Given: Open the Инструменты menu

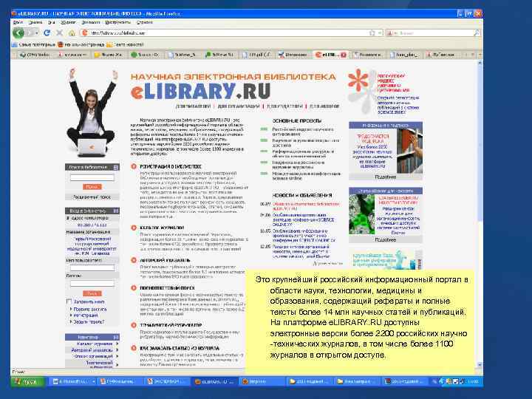Looking at the screenshot, I should [117, 22].
